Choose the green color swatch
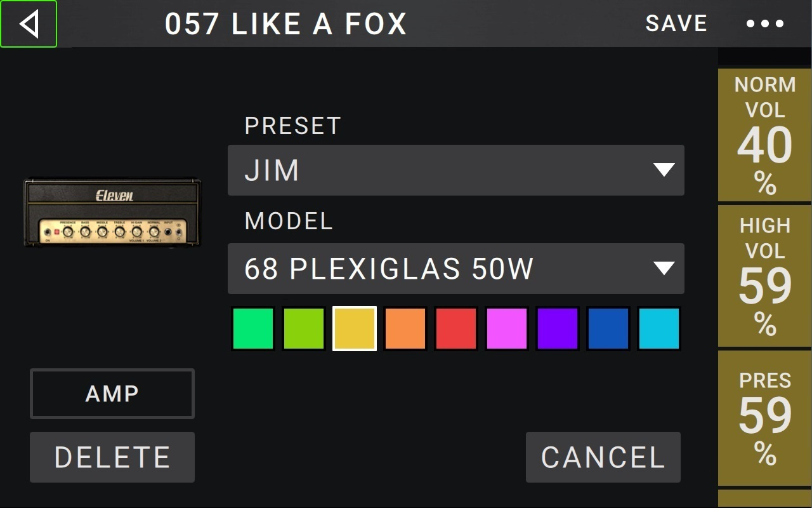This screenshot has width=812, height=508. [x=253, y=329]
